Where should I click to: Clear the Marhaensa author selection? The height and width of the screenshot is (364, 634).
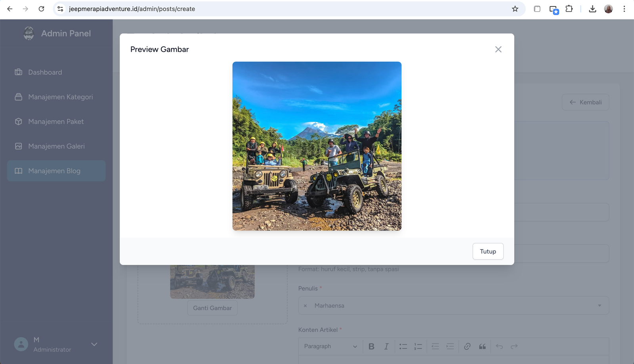click(305, 306)
